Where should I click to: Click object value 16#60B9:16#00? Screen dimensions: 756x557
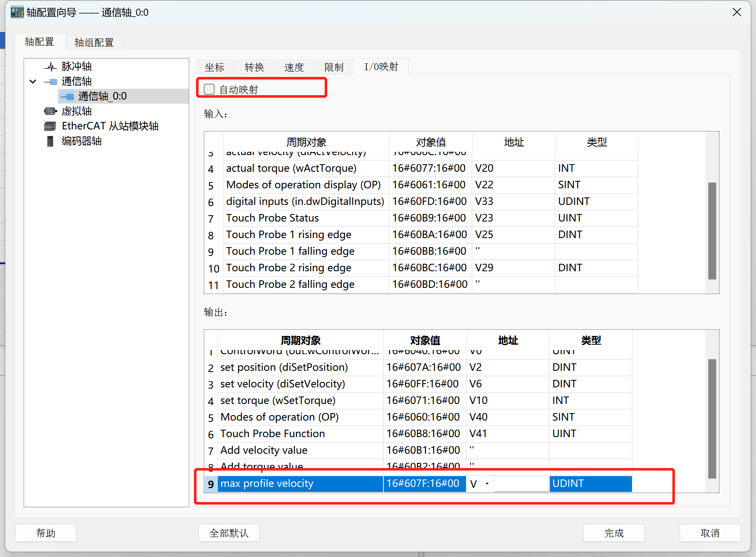[430, 218]
